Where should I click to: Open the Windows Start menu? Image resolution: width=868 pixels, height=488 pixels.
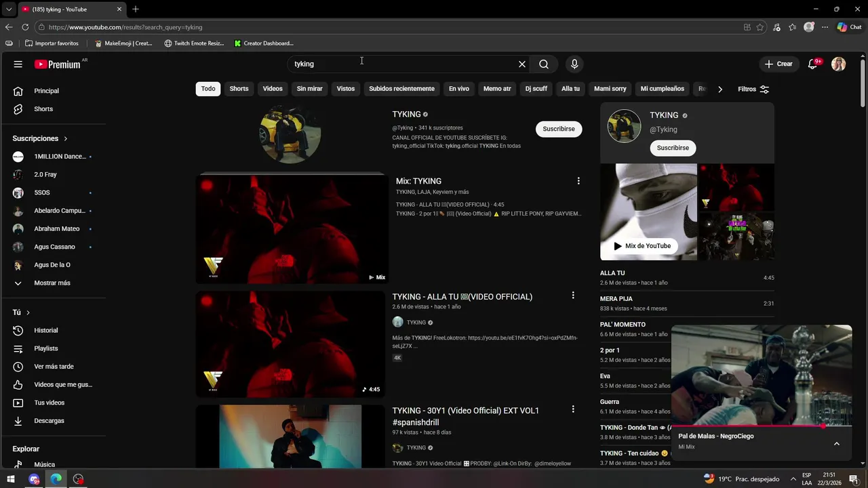point(11,479)
